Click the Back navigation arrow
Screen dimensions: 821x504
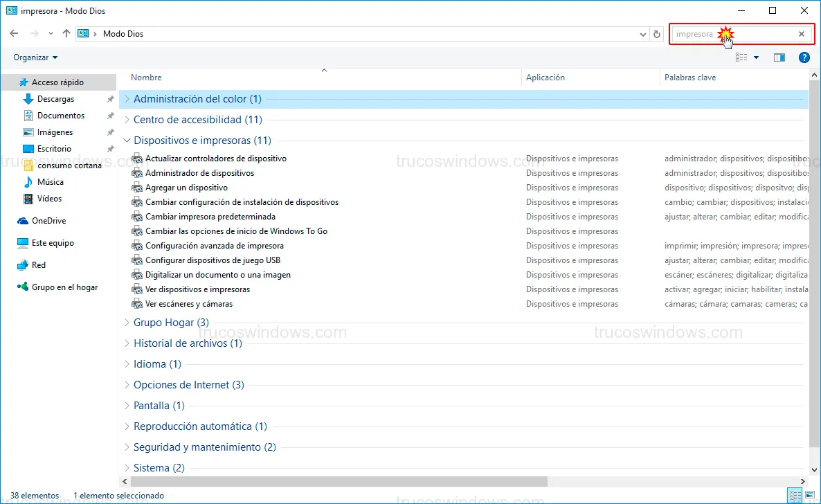coord(14,33)
